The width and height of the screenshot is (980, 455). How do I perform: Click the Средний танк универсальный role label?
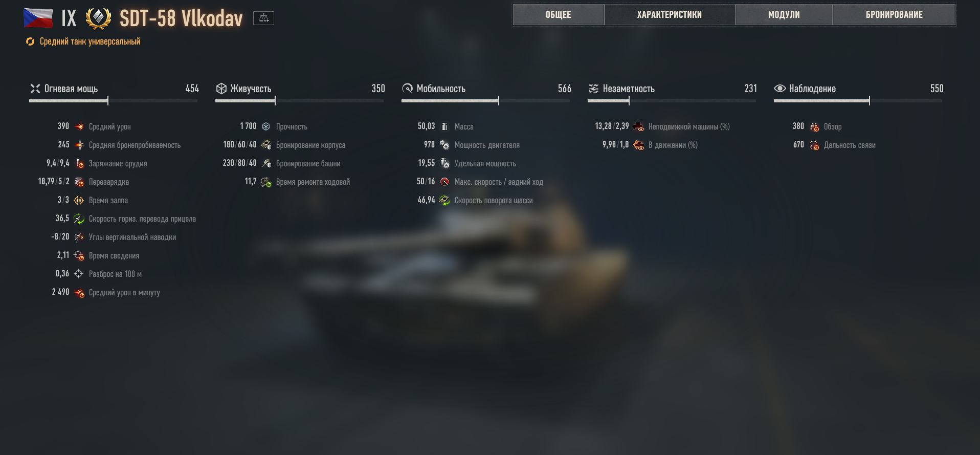[x=90, y=41]
